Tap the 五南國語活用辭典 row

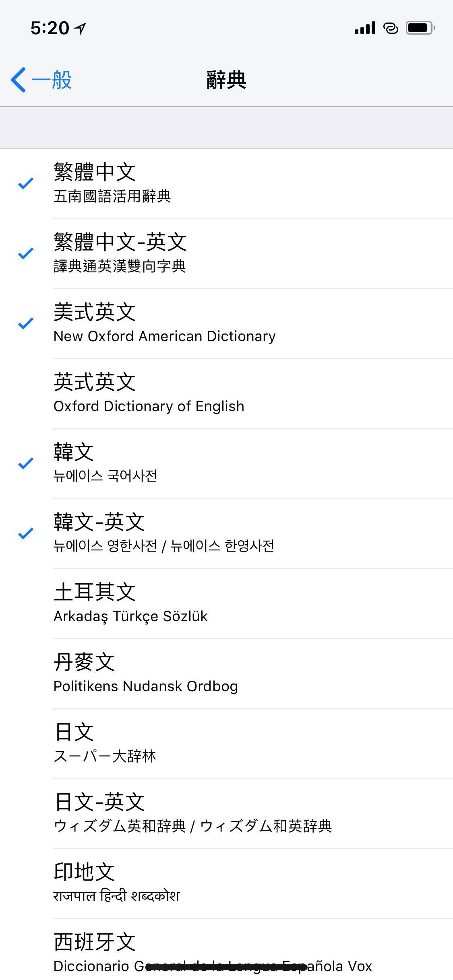(226, 183)
